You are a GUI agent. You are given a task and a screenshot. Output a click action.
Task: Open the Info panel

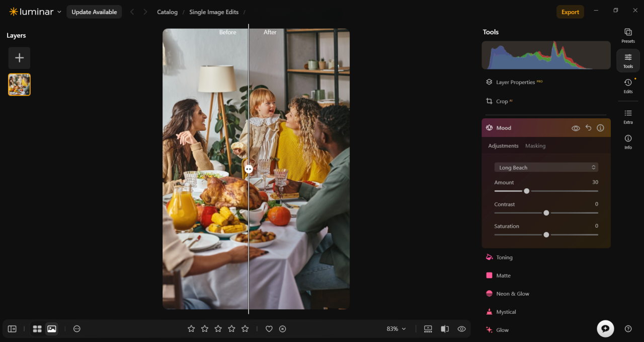pyautogui.click(x=628, y=142)
